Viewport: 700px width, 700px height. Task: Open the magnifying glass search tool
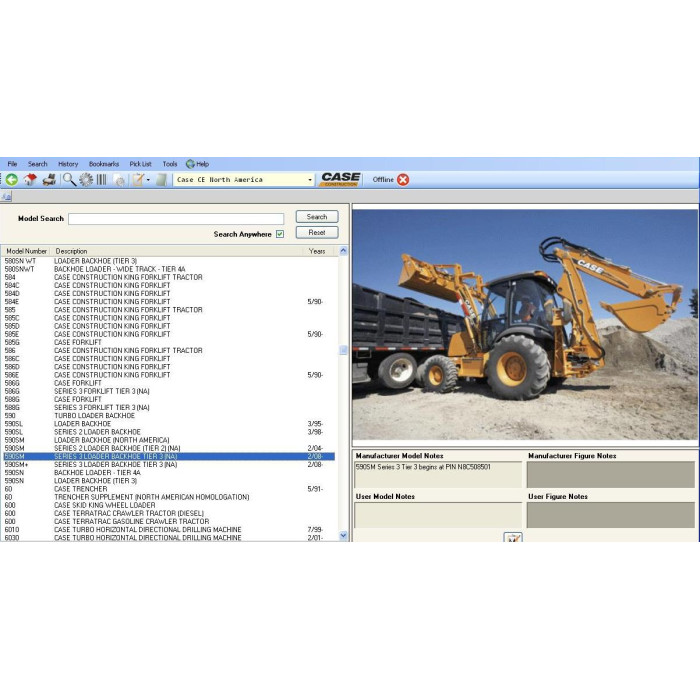pos(69,179)
